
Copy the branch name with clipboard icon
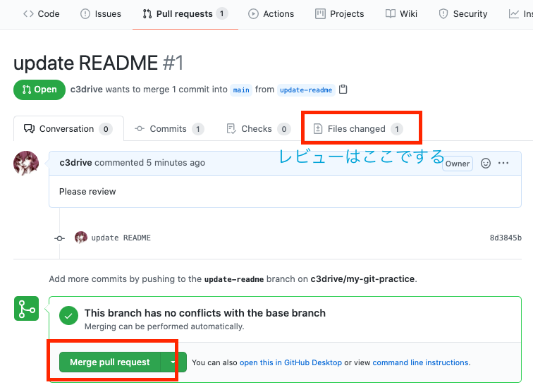tap(343, 90)
